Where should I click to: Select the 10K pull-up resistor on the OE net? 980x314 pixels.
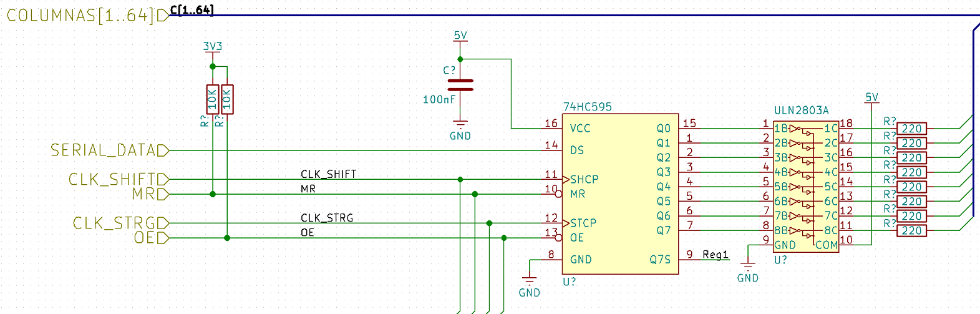click(227, 99)
